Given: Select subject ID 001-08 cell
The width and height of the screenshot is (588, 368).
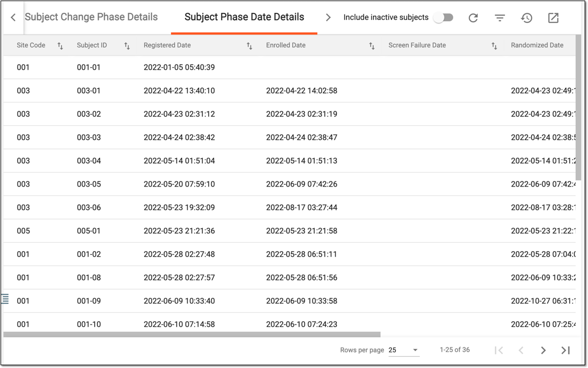Looking at the screenshot, I should pos(89,278).
